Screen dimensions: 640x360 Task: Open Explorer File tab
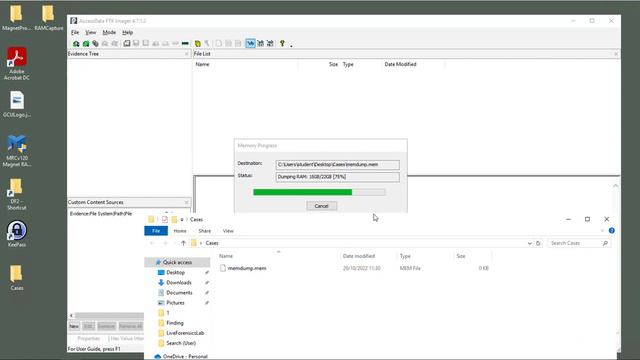coord(156,231)
